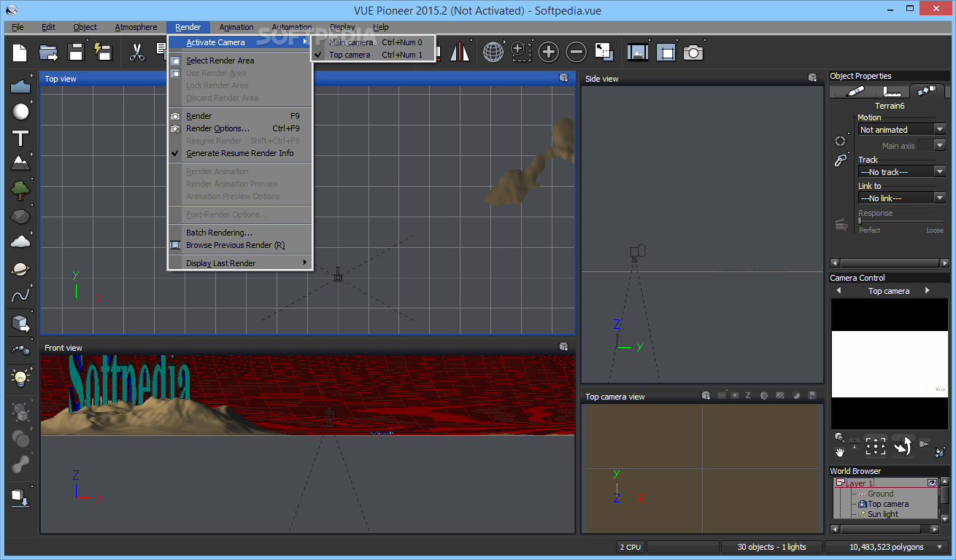Open the File menu
Viewport: 956px width, 560px height.
(x=18, y=27)
